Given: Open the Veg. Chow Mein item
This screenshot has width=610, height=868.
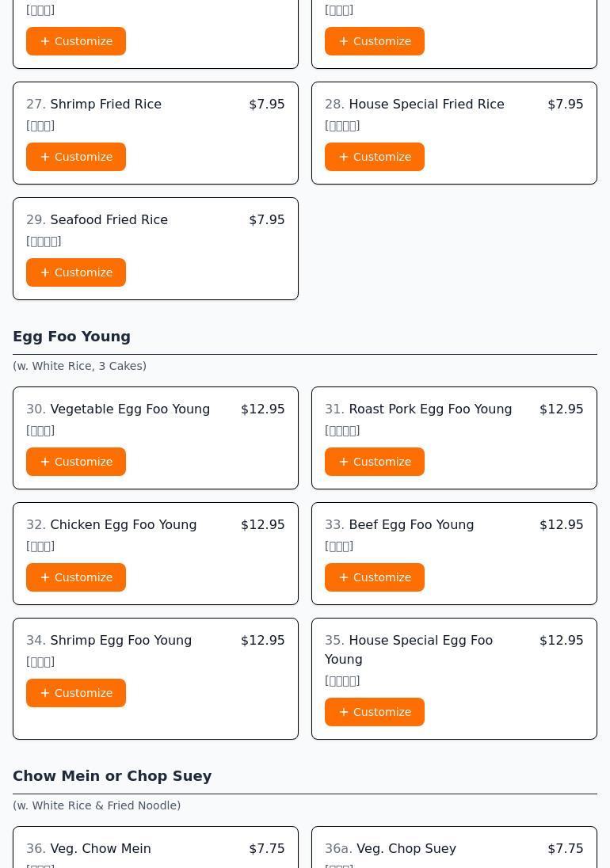Looking at the screenshot, I should click(100, 848).
